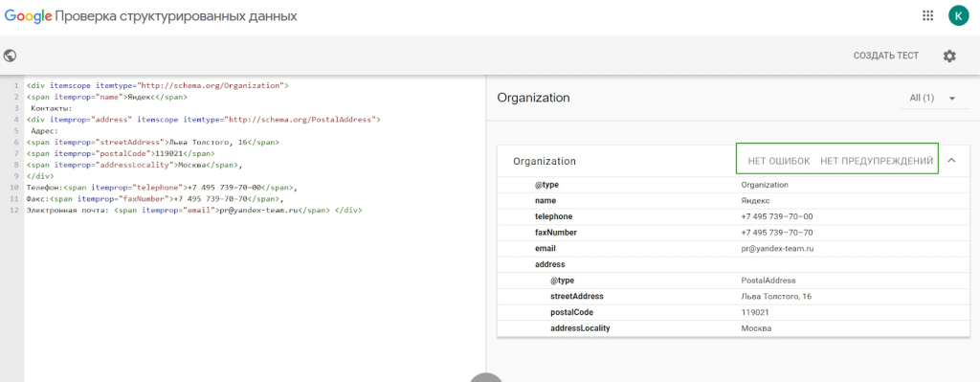Click СОЗДАТЬ ТЕСТ button
The image size is (980, 382).
[x=885, y=56]
